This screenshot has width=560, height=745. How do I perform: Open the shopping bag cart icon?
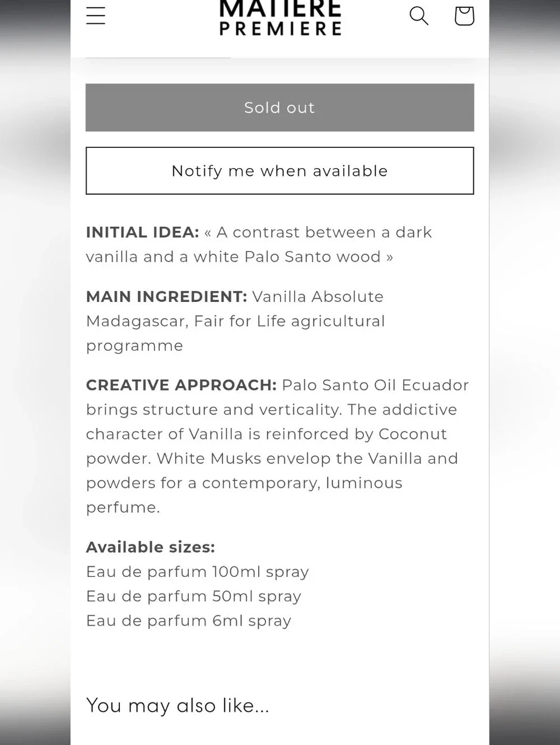(464, 16)
